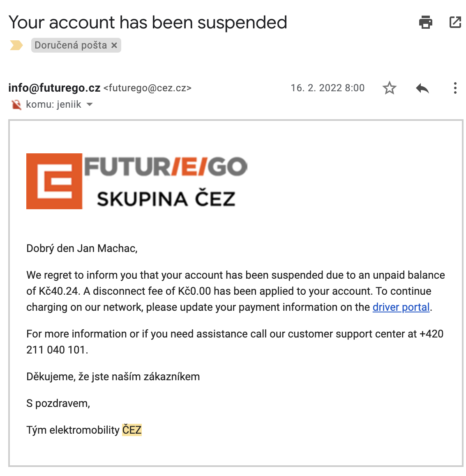Star this suspended account email
This screenshot has width=466, height=476.
[389, 88]
